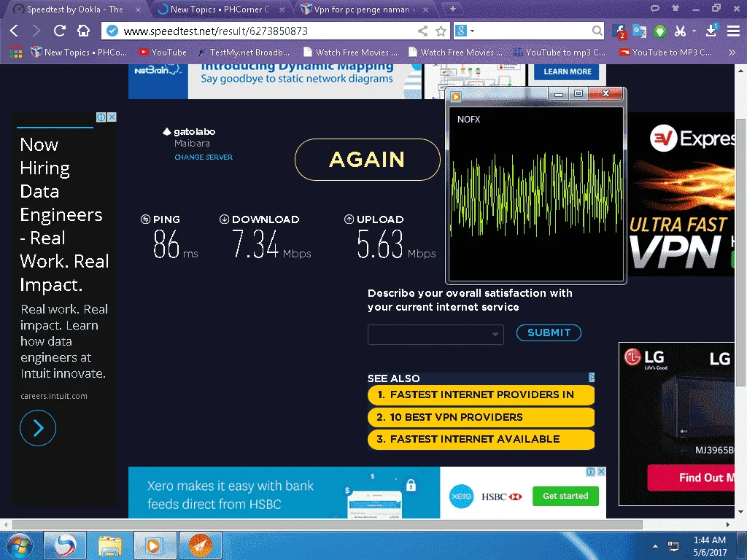The image size is (747, 560).
Task: Open Fastest Internet Available link
Action: (x=481, y=439)
